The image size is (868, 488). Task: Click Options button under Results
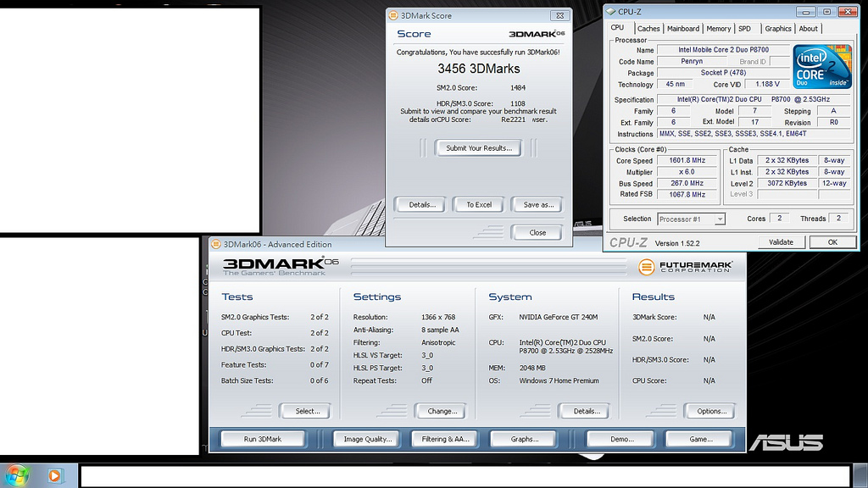pos(711,411)
